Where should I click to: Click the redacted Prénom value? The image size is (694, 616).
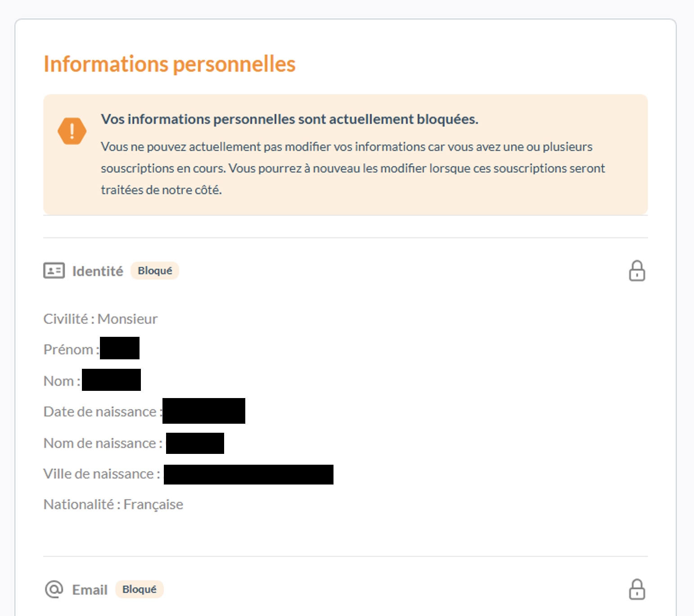coord(120,348)
